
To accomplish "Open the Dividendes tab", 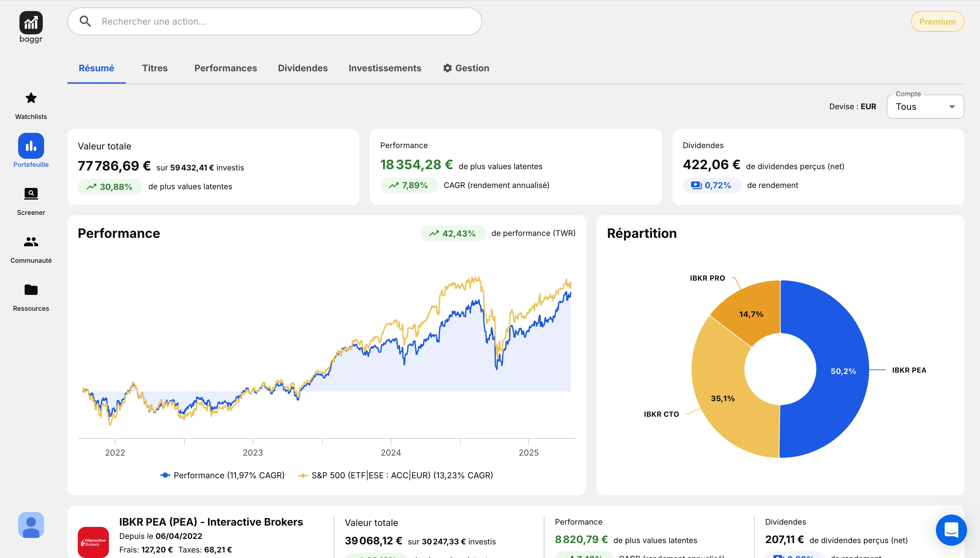I will pos(302,68).
